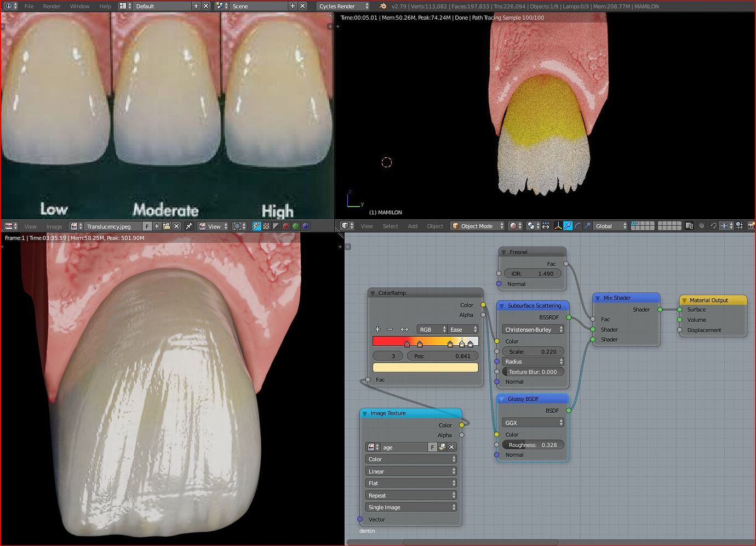
Task: Collapse the Fresnel node
Action: click(504, 252)
